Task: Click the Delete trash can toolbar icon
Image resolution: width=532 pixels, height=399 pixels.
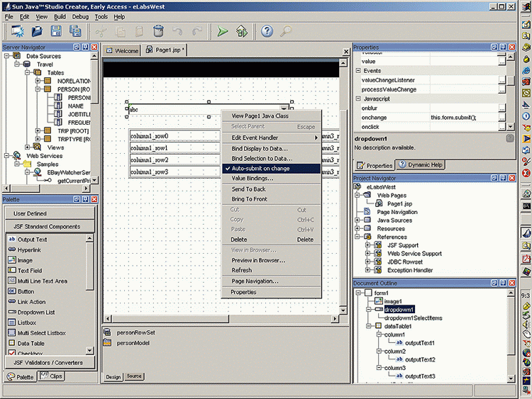Action: 158,31
